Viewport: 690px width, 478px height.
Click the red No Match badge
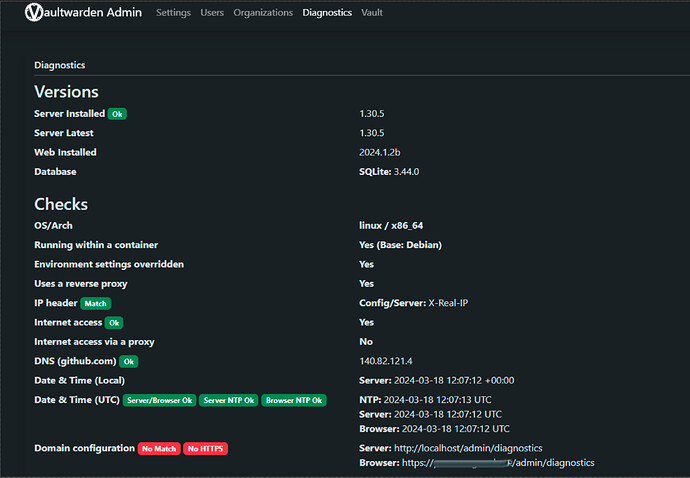(x=159, y=449)
